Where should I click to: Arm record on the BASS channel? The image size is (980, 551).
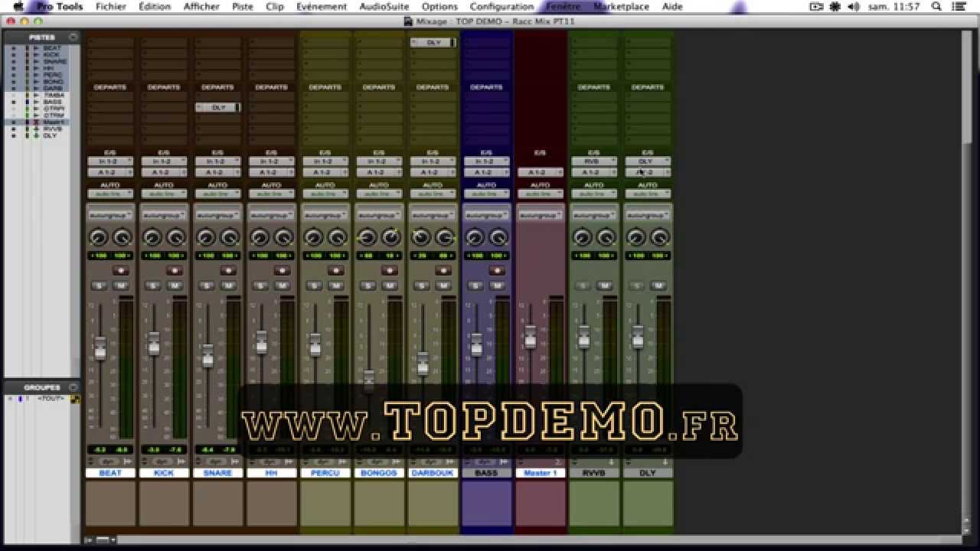point(497,270)
